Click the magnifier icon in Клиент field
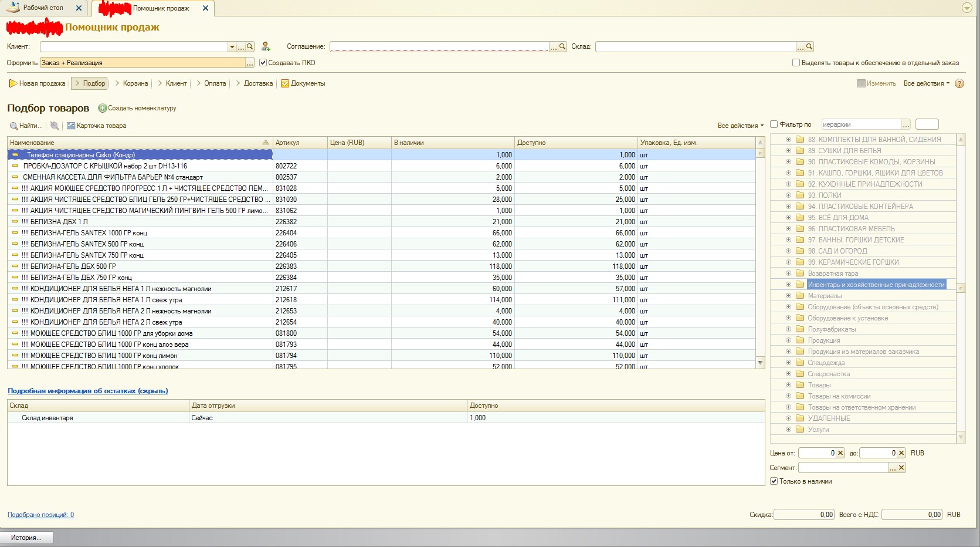Viewport: 980px width, 547px height. click(x=250, y=46)
